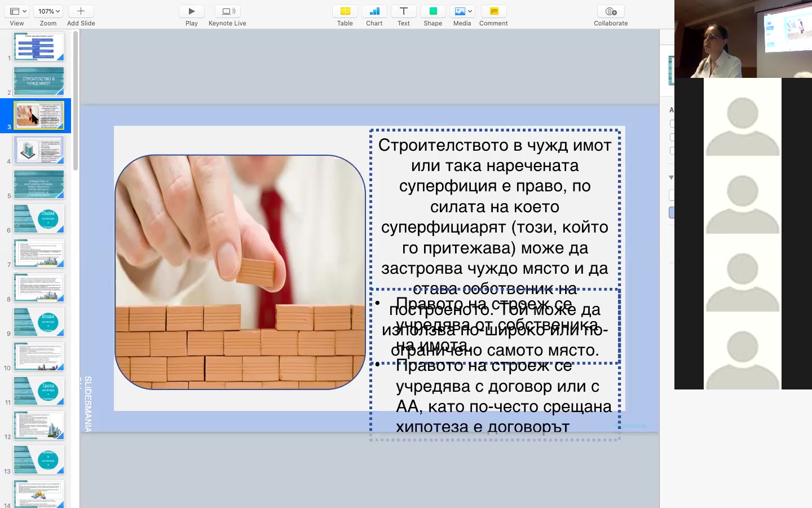Select slide 6 thumbnail in the navigator
Viewport: 812px width, 508px height.
(39, 219)
